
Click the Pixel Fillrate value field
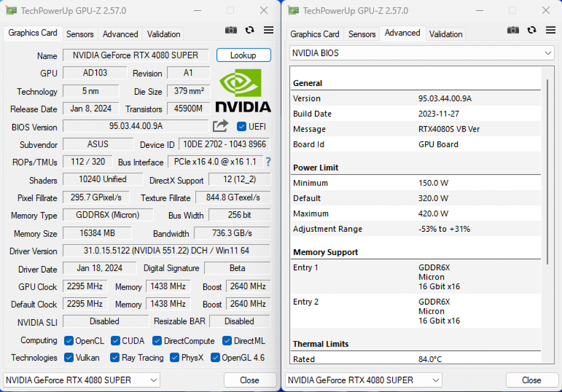click(x=96, y=198)
